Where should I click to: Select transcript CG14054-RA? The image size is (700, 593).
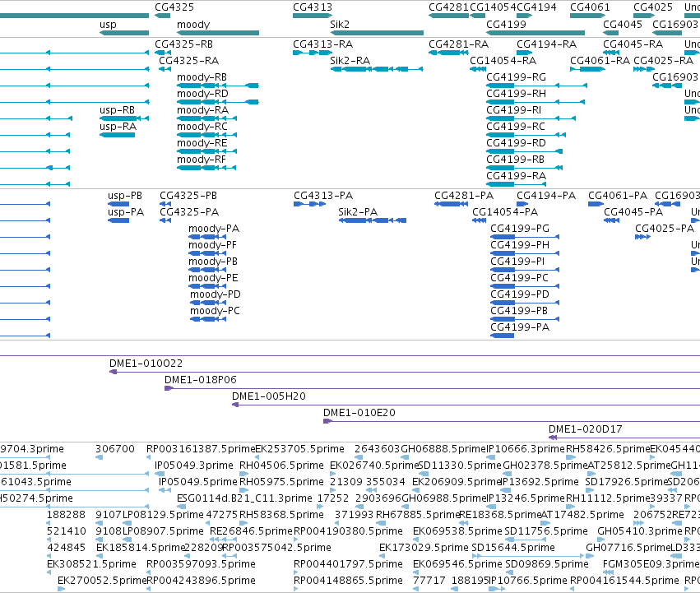(x=503, y=61)
